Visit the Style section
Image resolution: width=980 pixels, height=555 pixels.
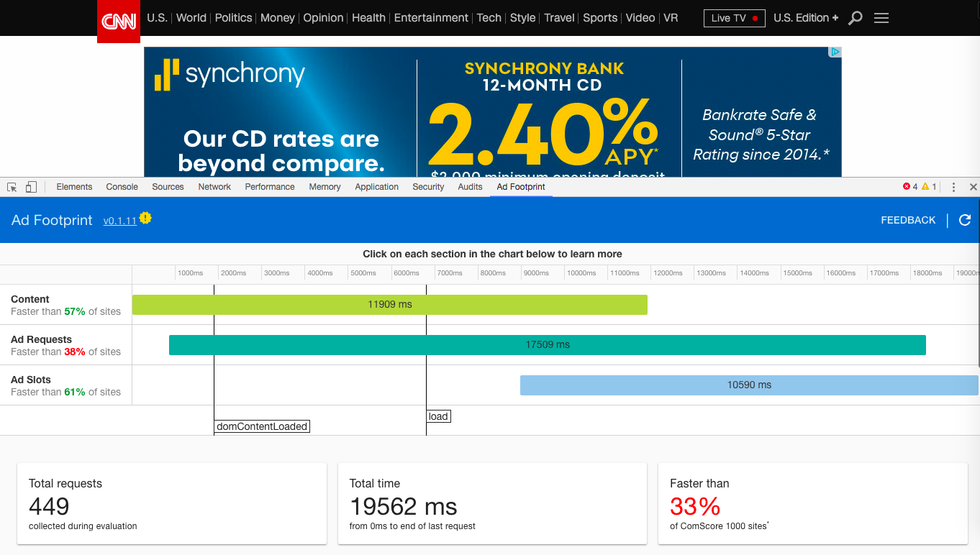click(522, 18)
